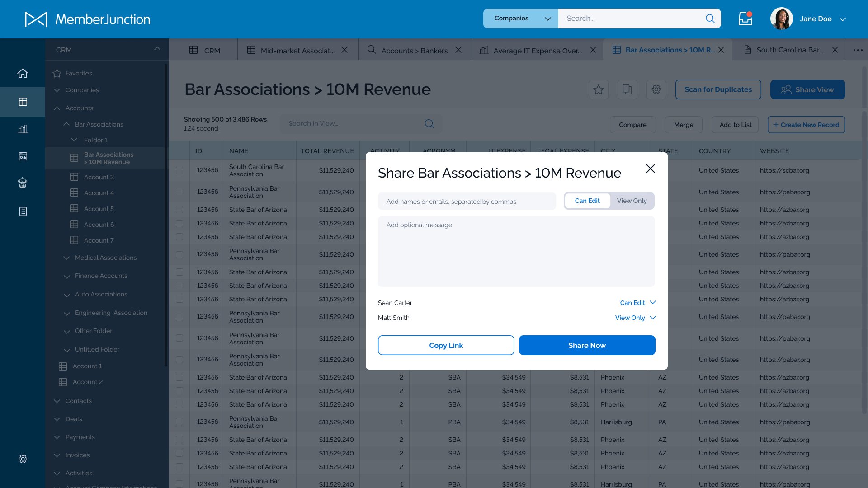Click Scan for Duplicates button

click(x=718, y=89)
